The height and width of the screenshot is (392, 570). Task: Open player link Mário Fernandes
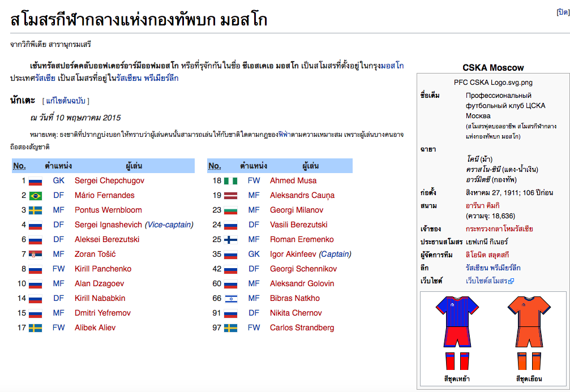pyautogui.click(x=104, y=195)
